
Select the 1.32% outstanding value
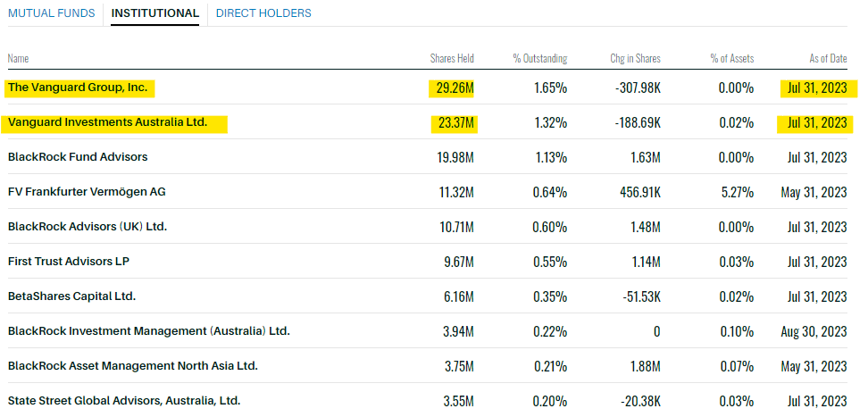551,123
